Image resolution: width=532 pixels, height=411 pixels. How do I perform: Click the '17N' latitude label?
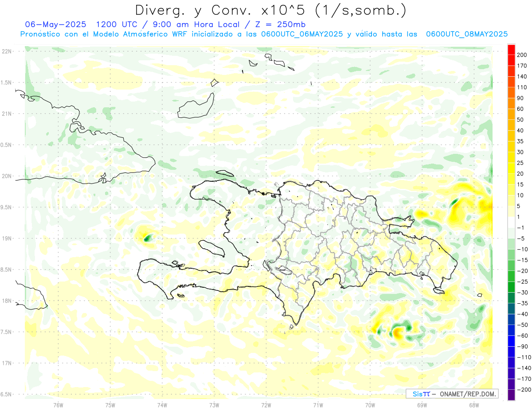6,363
